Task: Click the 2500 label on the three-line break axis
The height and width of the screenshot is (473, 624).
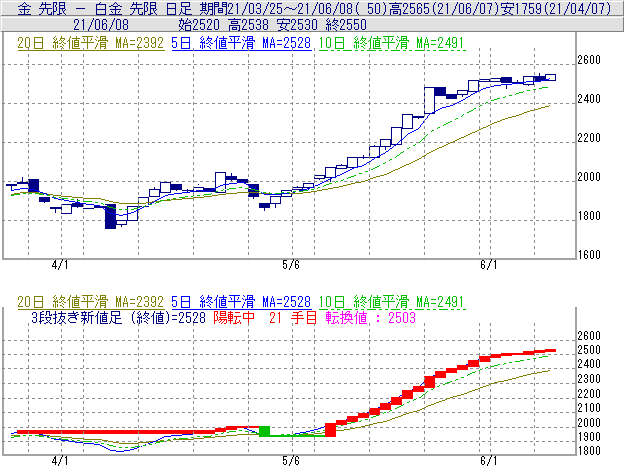Action: (589, 350)
